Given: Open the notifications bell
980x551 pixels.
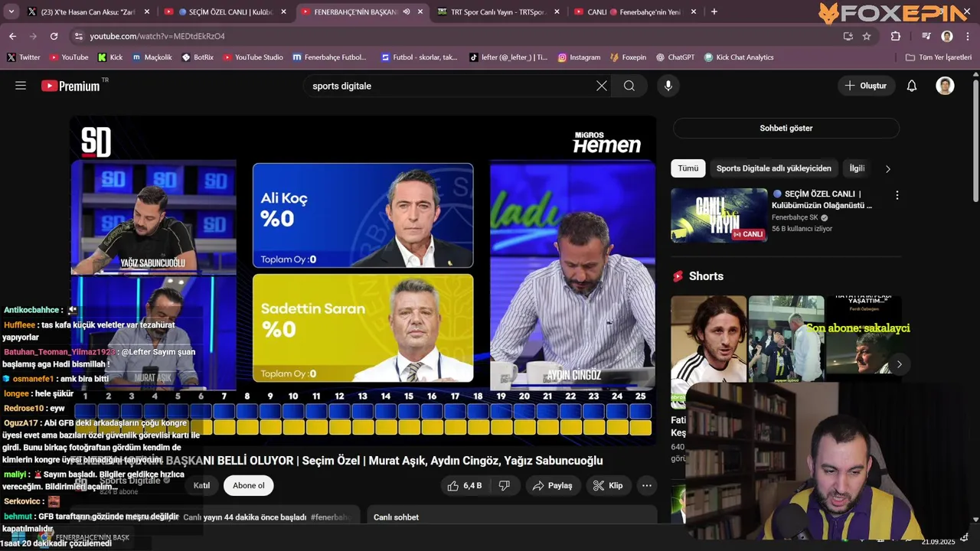Looking at the screenshot, I should pos(912,86).
